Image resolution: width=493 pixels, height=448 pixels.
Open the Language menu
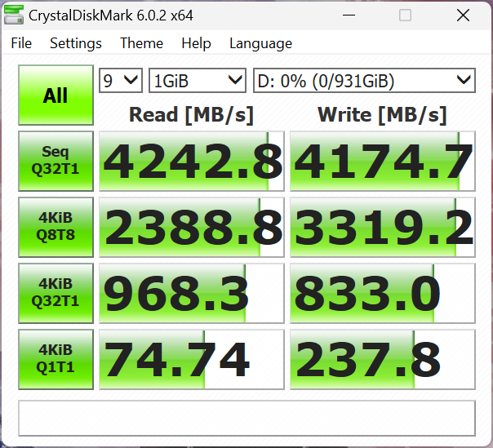(260, 43)
